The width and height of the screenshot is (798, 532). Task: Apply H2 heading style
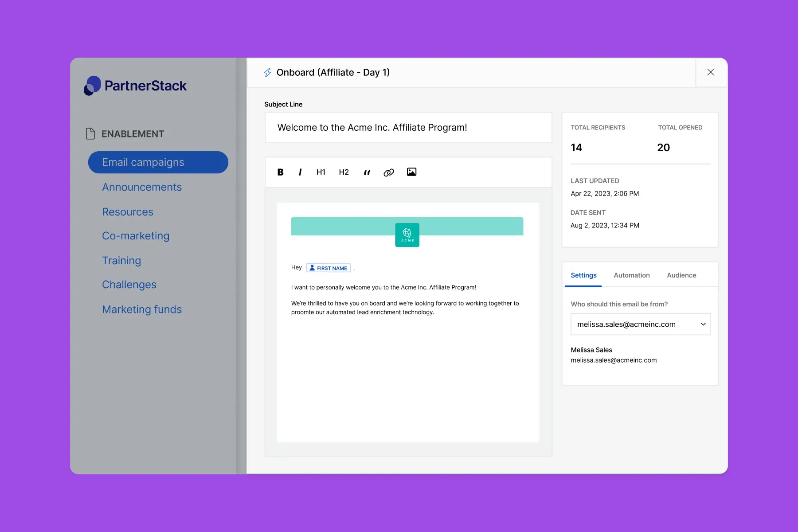click(344, 172)
